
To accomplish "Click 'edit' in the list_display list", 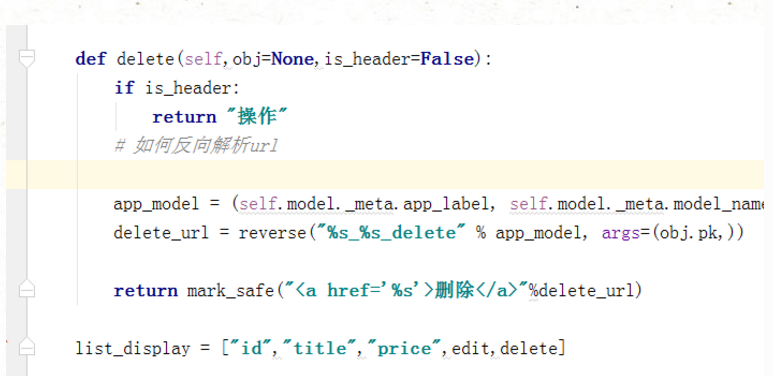I will coord(470,348).
